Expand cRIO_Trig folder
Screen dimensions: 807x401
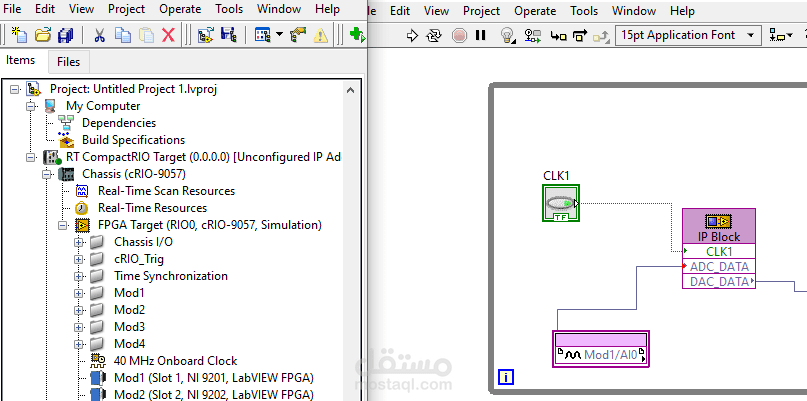pos(79,259)
